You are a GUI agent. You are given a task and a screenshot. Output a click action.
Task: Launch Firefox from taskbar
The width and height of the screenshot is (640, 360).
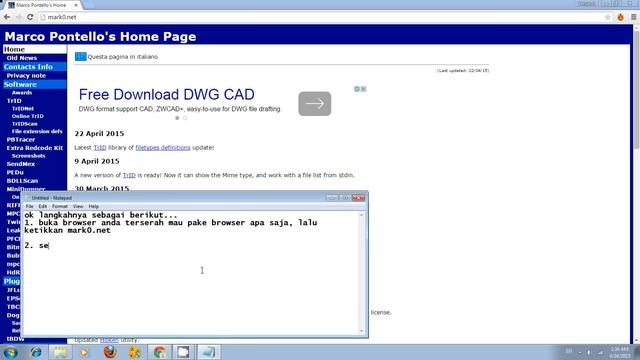pos(110,352)
